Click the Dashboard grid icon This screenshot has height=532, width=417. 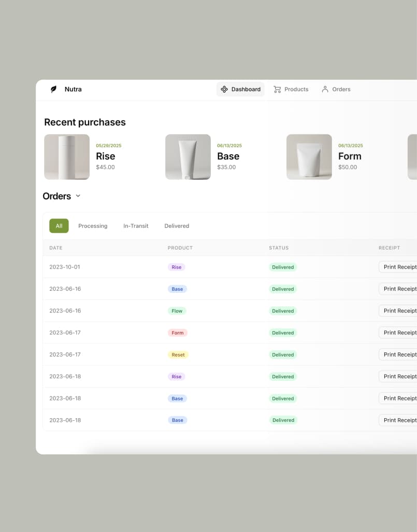(224, 89)
